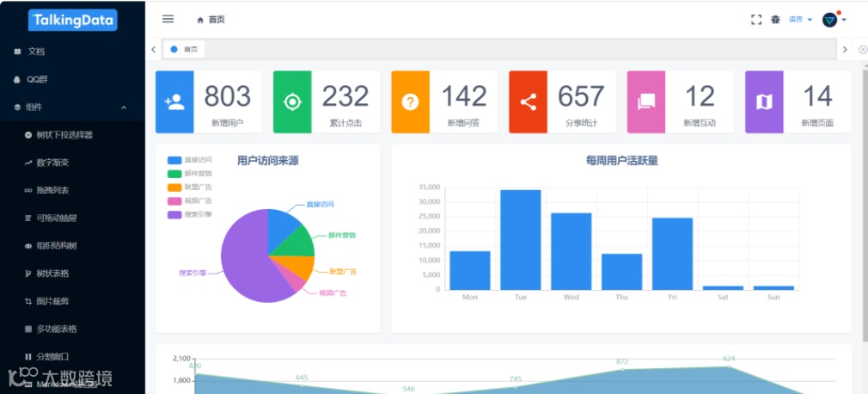Screen dimensions: 868x394
Task: Click the purple 搜索引擎 pie slice
Action: coord(243,261)
